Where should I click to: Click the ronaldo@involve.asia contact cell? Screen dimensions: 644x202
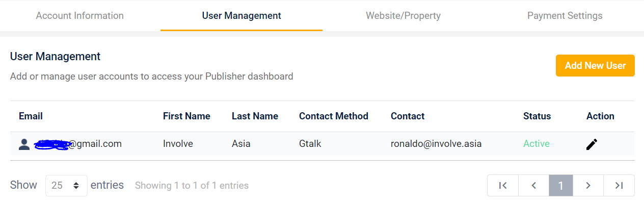pyautogui.click(x=436, y=144)
